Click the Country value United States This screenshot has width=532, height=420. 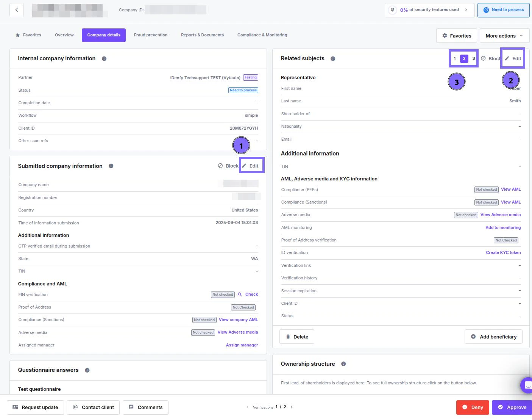click(245, 210)
